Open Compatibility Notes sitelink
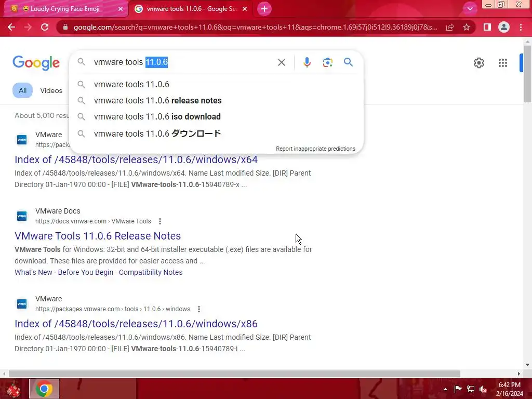The width and height of the screenshot is (532, 399). tap(151, 272)
